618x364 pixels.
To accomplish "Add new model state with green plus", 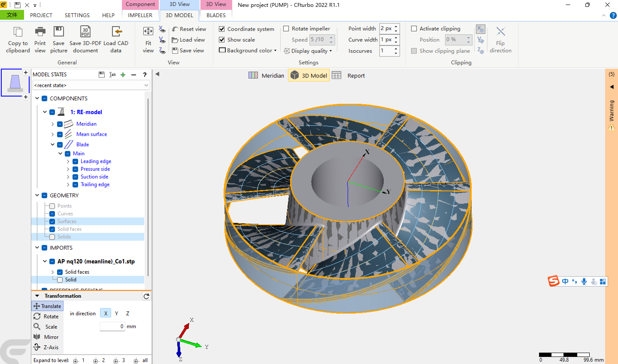I will (123, 75).
